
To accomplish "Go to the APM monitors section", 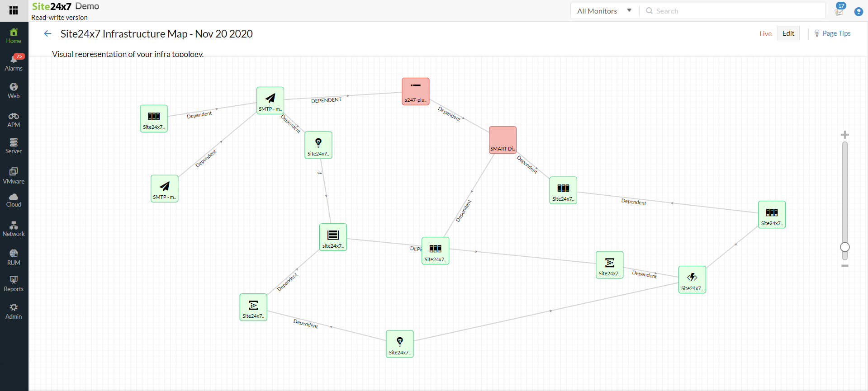I will 14,120.
